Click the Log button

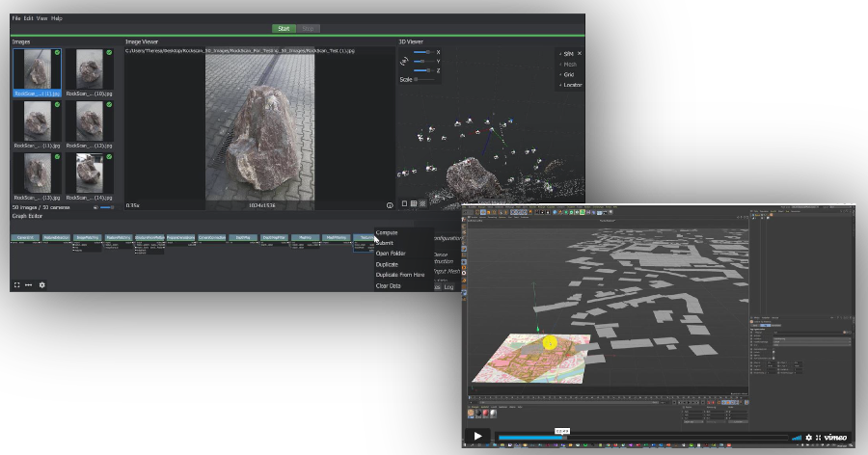(x=448, y=287)
